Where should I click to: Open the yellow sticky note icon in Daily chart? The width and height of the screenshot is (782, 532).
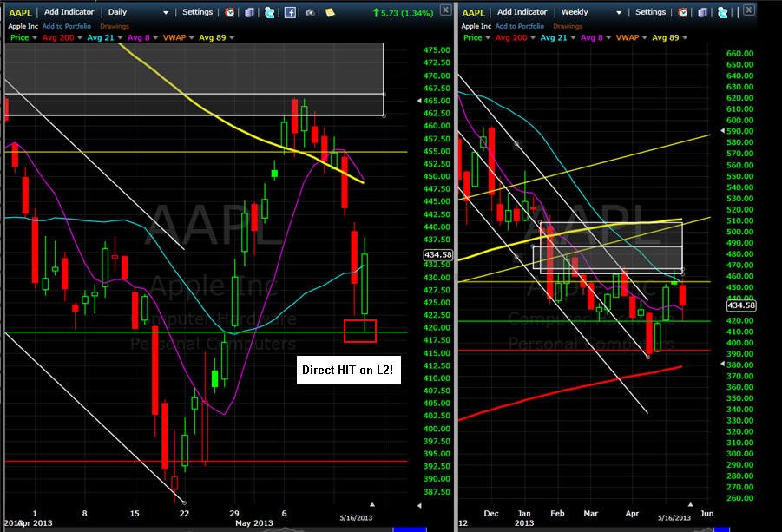(x=330, y=12)
